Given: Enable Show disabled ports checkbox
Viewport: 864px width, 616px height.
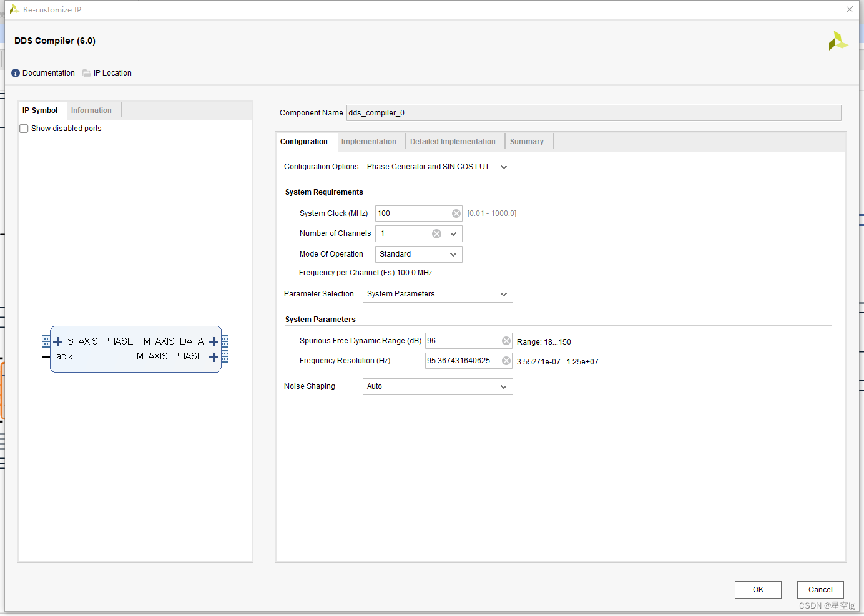Looking at the screenshot, I should 24,129.
